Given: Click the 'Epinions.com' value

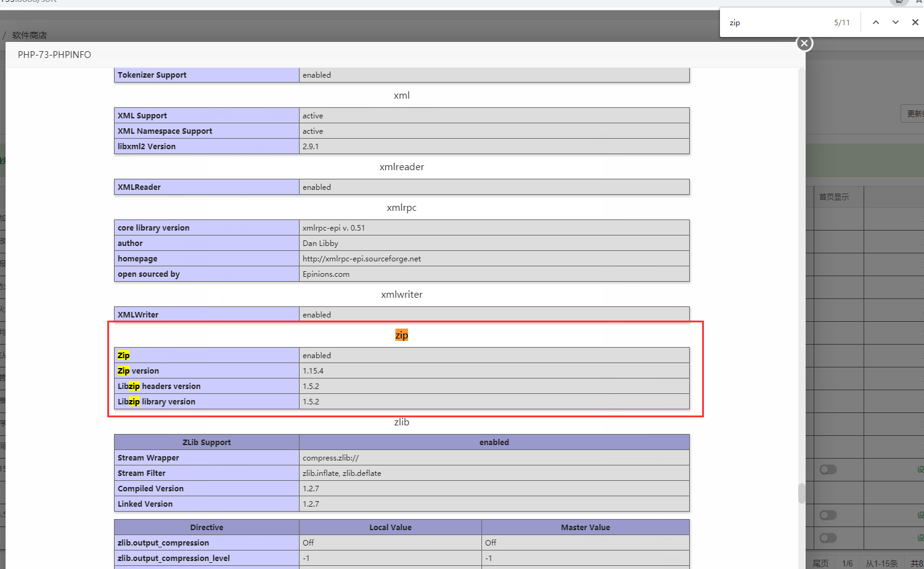Looking at the screenshot, I should coord(326,274).
